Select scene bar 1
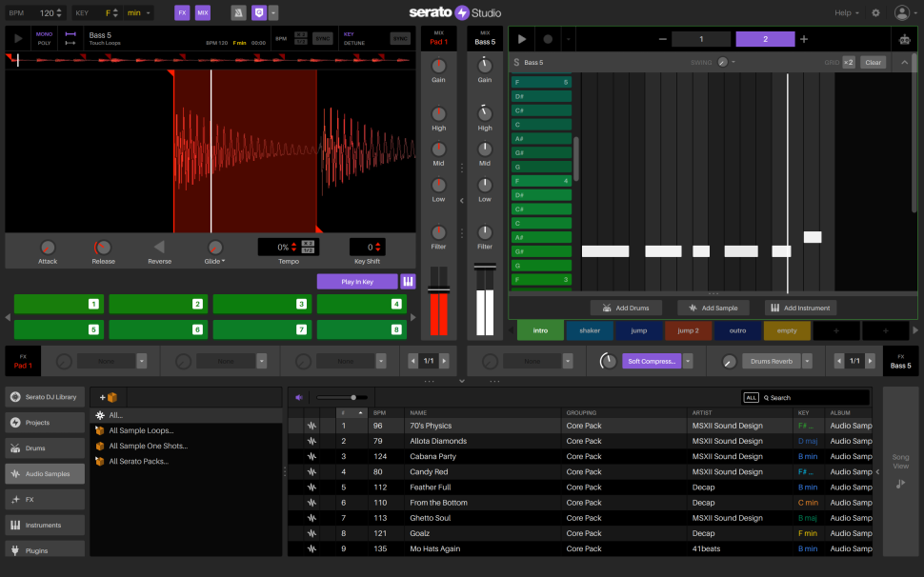924x577 pixels. tap(701, 39)
